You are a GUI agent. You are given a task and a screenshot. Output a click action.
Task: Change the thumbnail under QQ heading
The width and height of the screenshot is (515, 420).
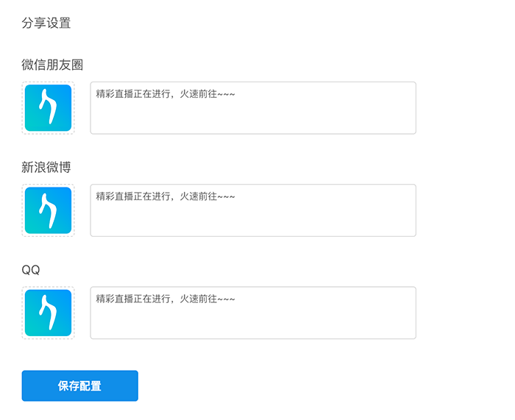coord(48,313)
